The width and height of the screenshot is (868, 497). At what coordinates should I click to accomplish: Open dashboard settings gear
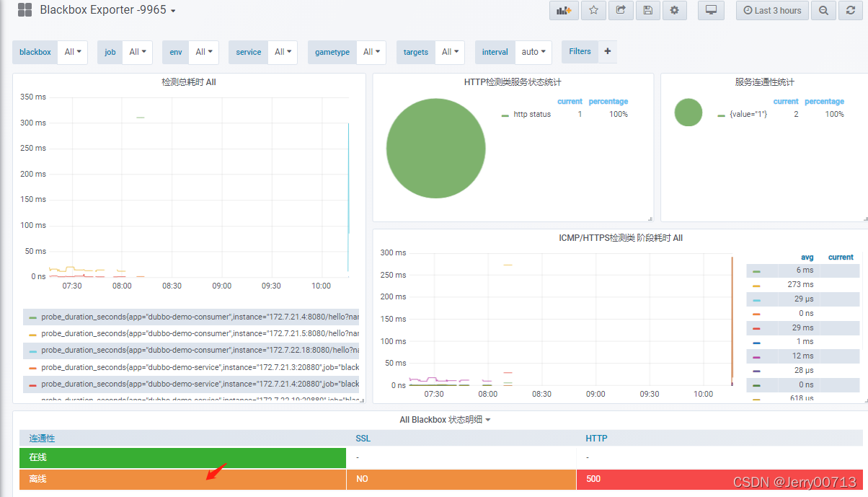click(674, 10)
